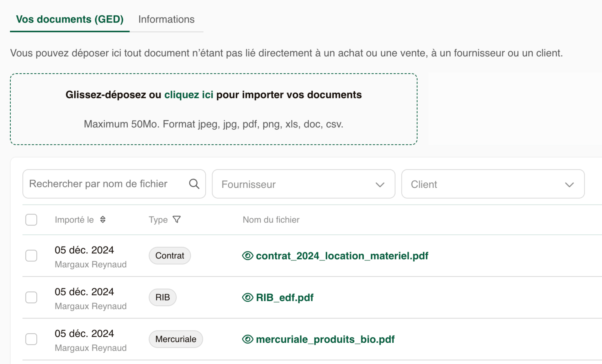Switch to the Informations tab
Viewport: 602px width, 364px height.
tap(166, 19)
